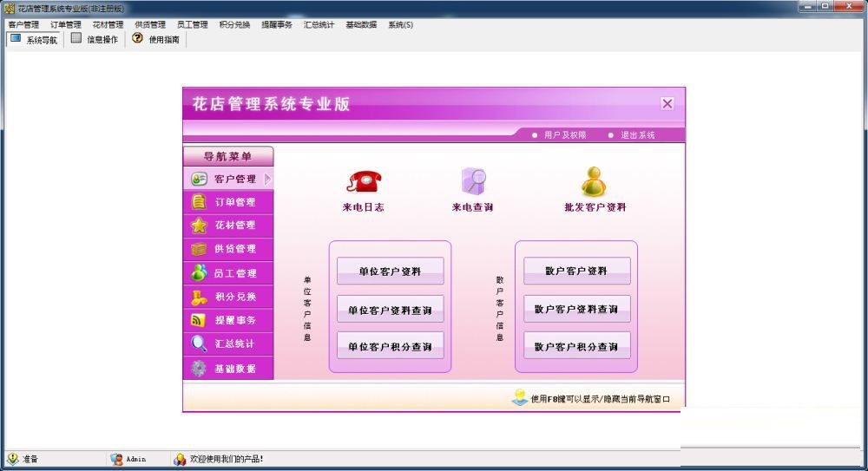Select 积分兑换 label in navigation menu
868x471 pixels.
click(235, 297)
